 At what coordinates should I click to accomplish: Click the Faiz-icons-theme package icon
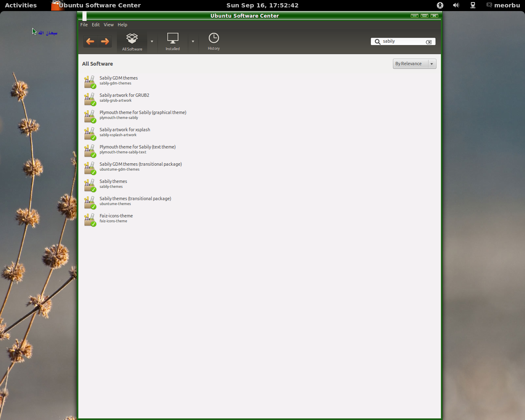point(90,219)
